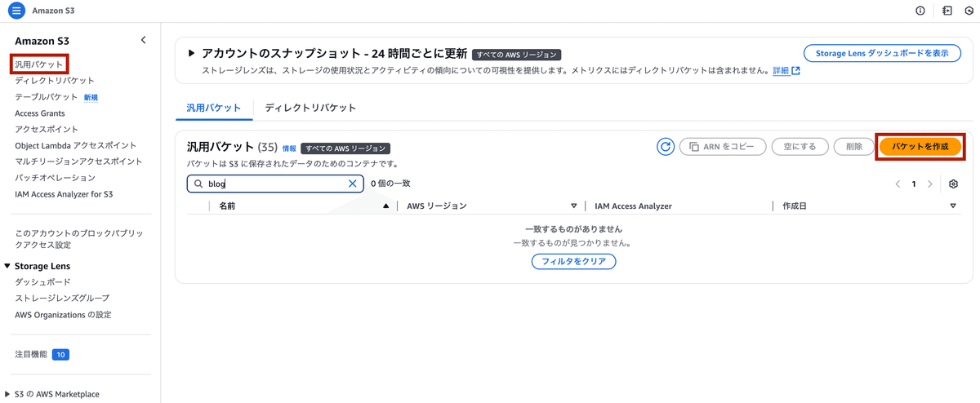Viewport: 980px width, 403px height.
Task: Open ディレクトリバケット in the sidebar
Action: pyautogui.click(x=55, y=81)
